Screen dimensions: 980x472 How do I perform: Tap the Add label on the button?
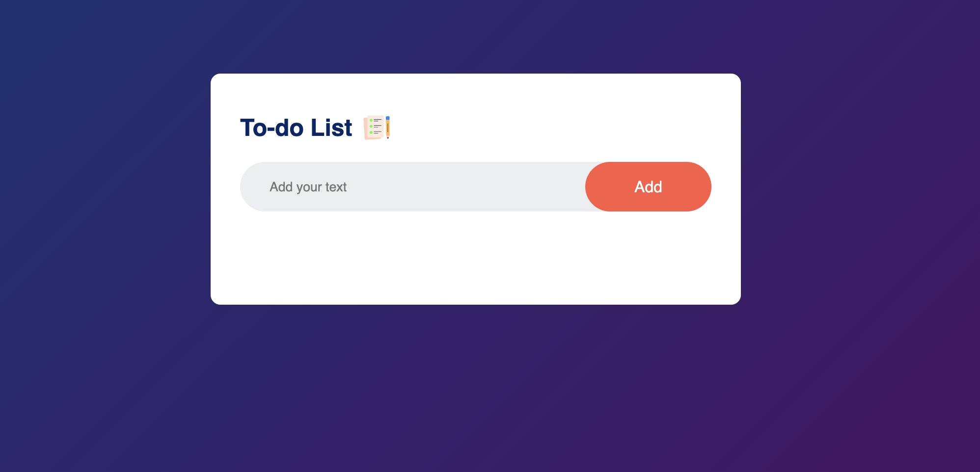click(648, 187)
